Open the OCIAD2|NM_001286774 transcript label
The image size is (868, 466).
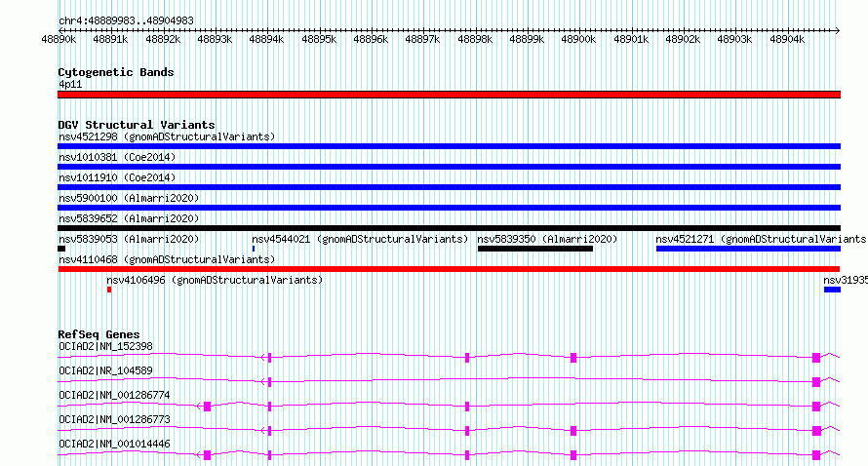(x=114, y=395)
